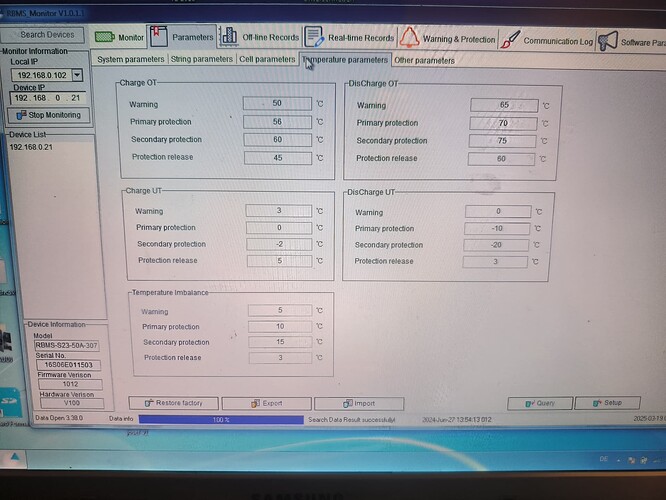Click the Hardware Version field V100
The width and height of the screenshot is (666, 500).
(72, 403)
